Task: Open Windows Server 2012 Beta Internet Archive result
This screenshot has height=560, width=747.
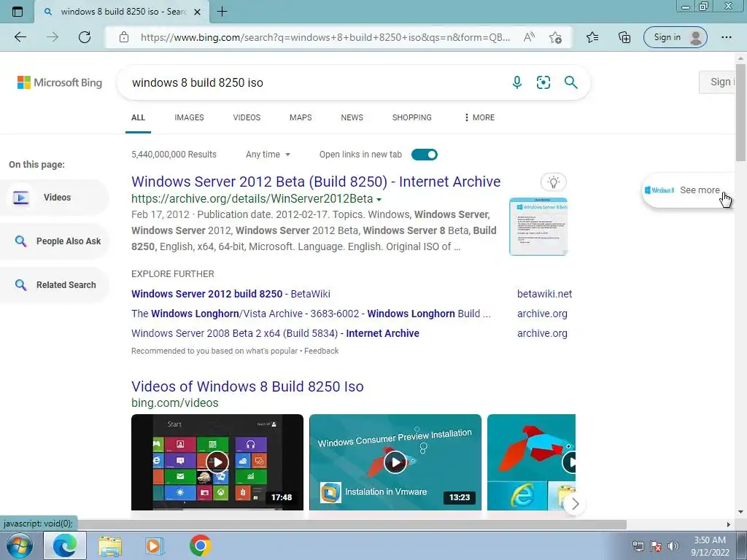Action: point(316,182)
